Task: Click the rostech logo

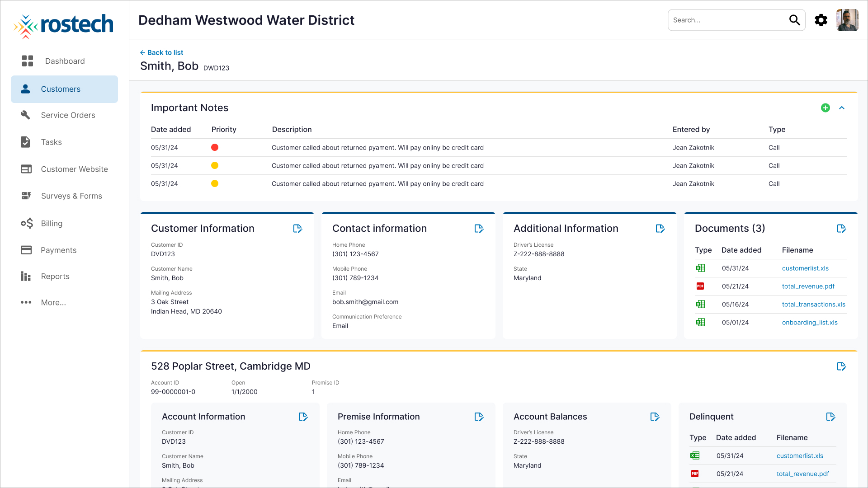Action: pos(63,26)
